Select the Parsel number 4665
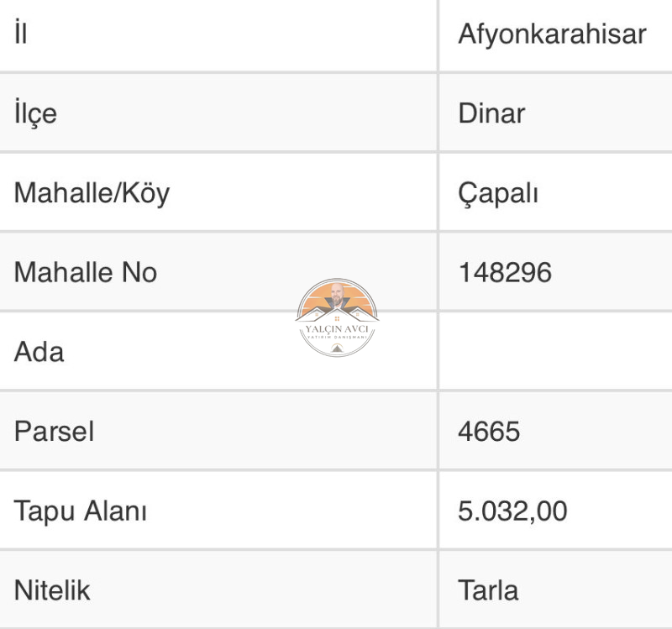 click(489, 432)
